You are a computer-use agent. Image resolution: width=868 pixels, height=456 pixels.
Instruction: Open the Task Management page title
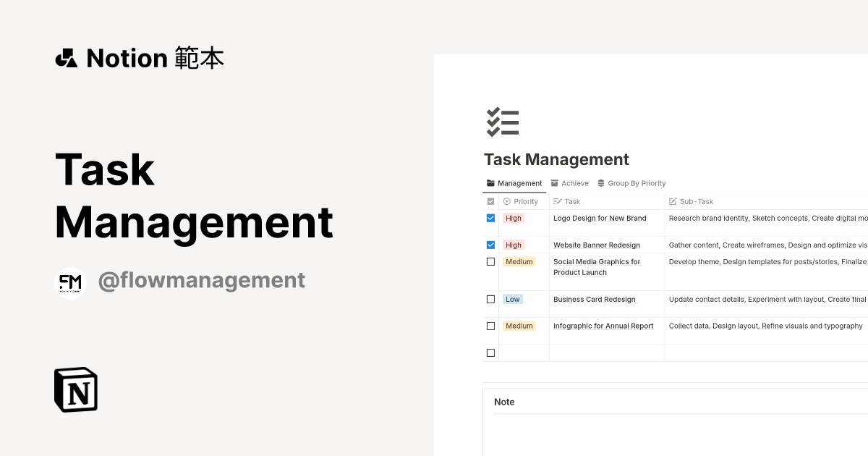pos(556,159)
